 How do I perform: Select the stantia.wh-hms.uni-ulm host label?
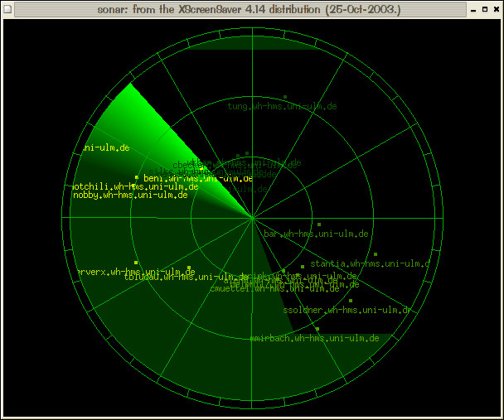point(370,264)
